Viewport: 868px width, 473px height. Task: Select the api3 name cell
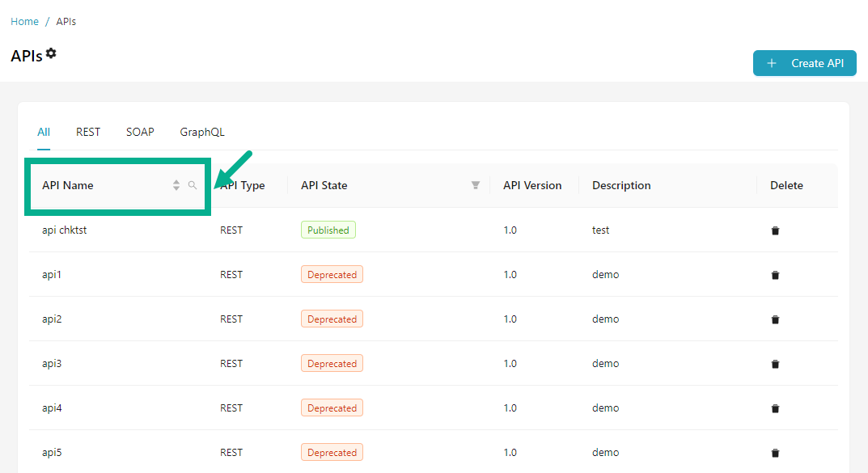pos(52,364)
